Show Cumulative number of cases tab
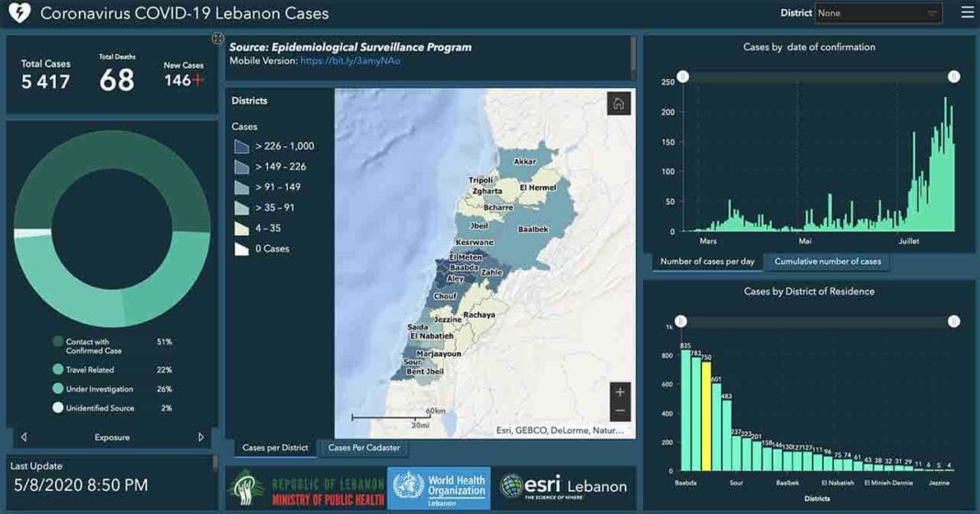980x514 pixels. click(827, 262)
